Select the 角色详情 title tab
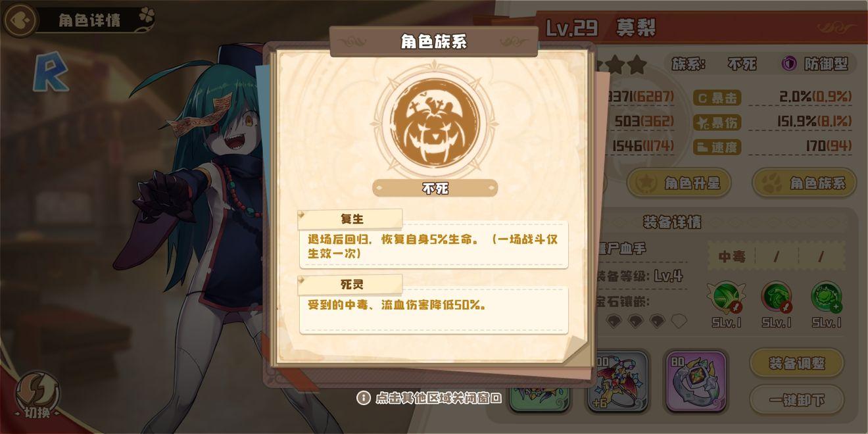The width and height of the screenshot is (868, 434). [x=89, y=20]
